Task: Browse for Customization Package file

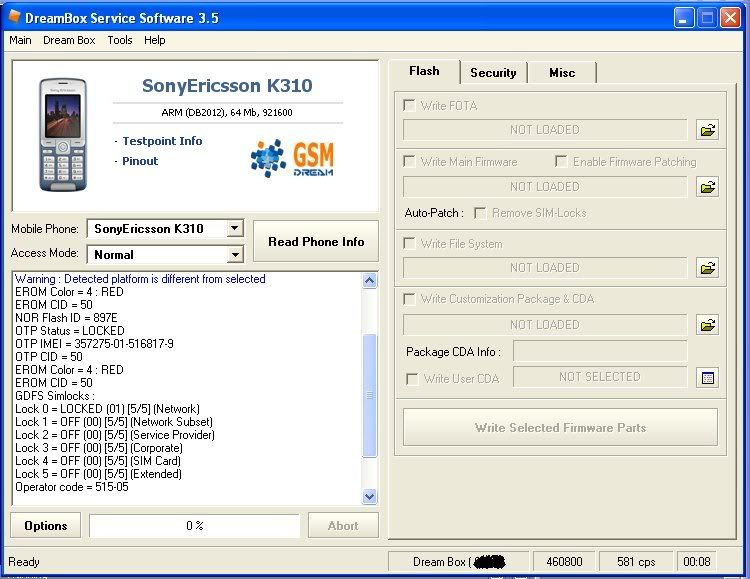Action: pos(707,325)
